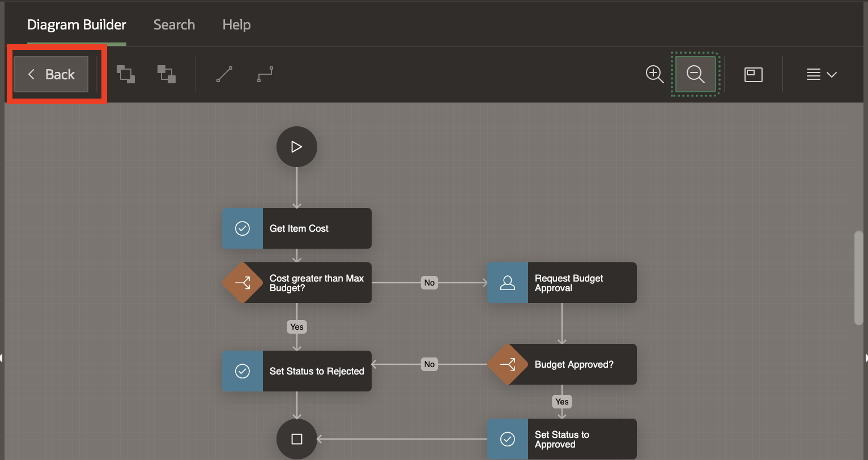The image size is (868, 460).
Task: Expand the right side panel
Action: point(865,357)
